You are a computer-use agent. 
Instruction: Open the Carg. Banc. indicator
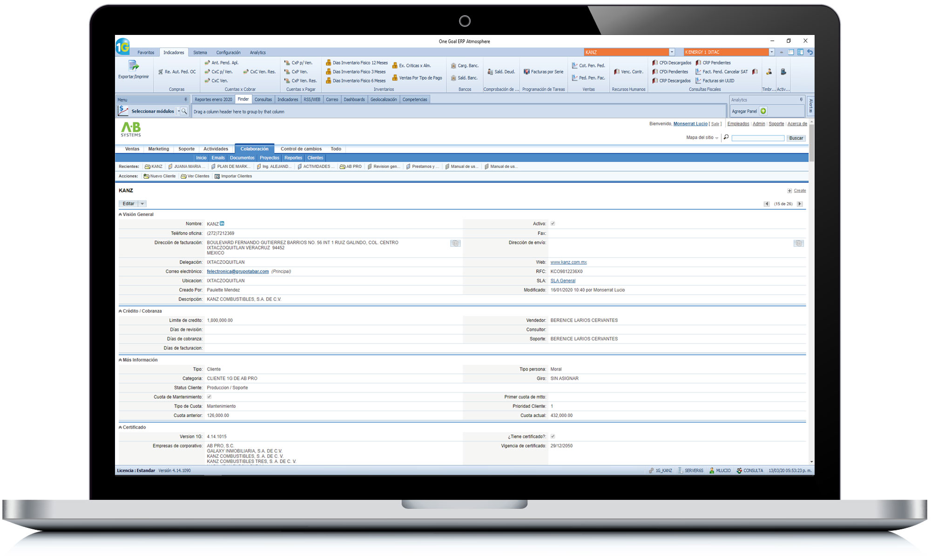pos(465,66)
